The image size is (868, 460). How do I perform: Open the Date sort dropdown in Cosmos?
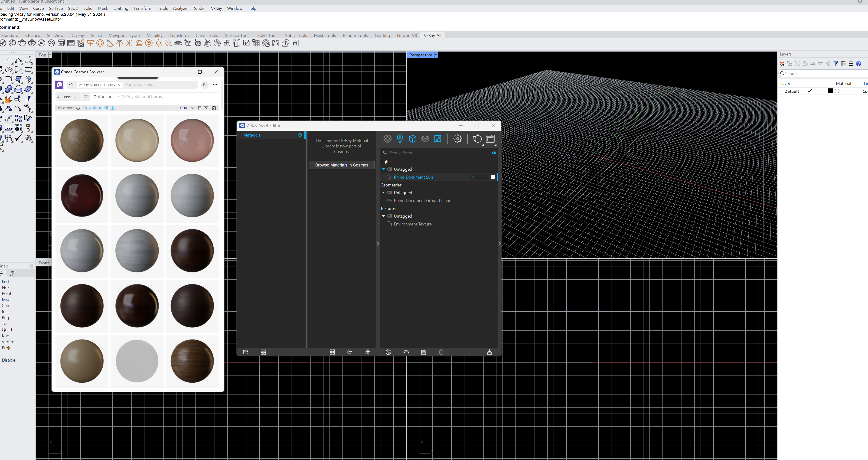point(187,108)
